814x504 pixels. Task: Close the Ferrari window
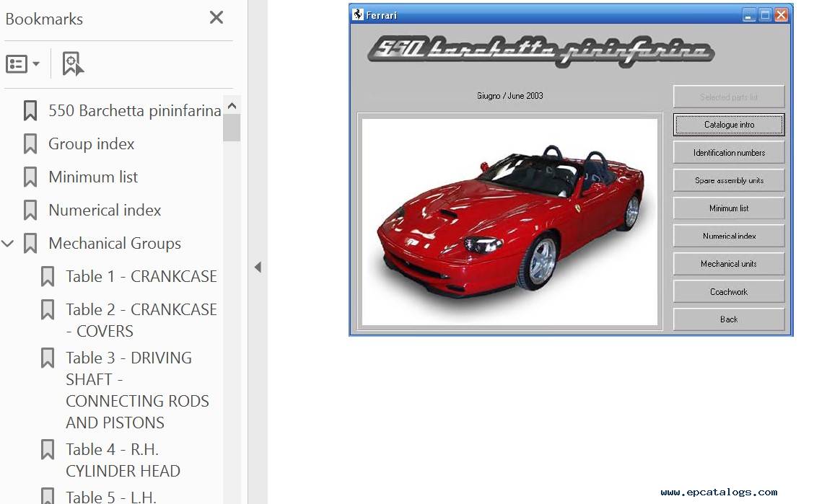pos(781,15)
